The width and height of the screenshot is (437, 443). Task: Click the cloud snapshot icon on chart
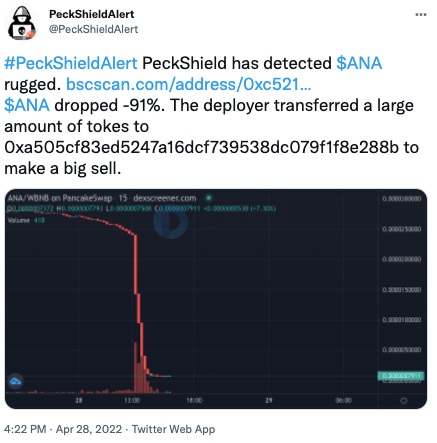tap(15, 381)
